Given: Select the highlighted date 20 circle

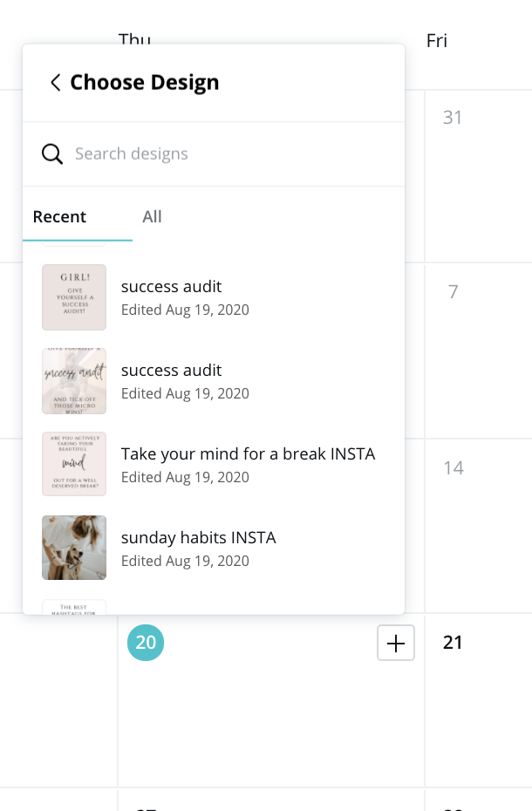Looking at the screenshot, I should (146, 643).
